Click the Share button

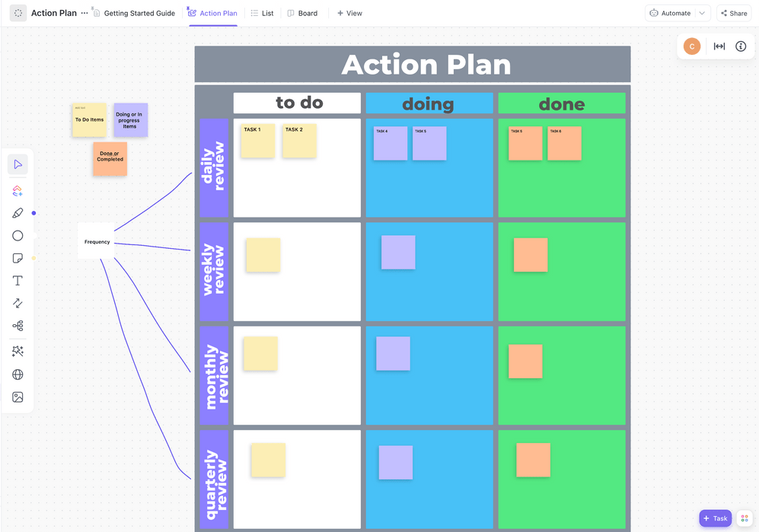click(733, 13)
